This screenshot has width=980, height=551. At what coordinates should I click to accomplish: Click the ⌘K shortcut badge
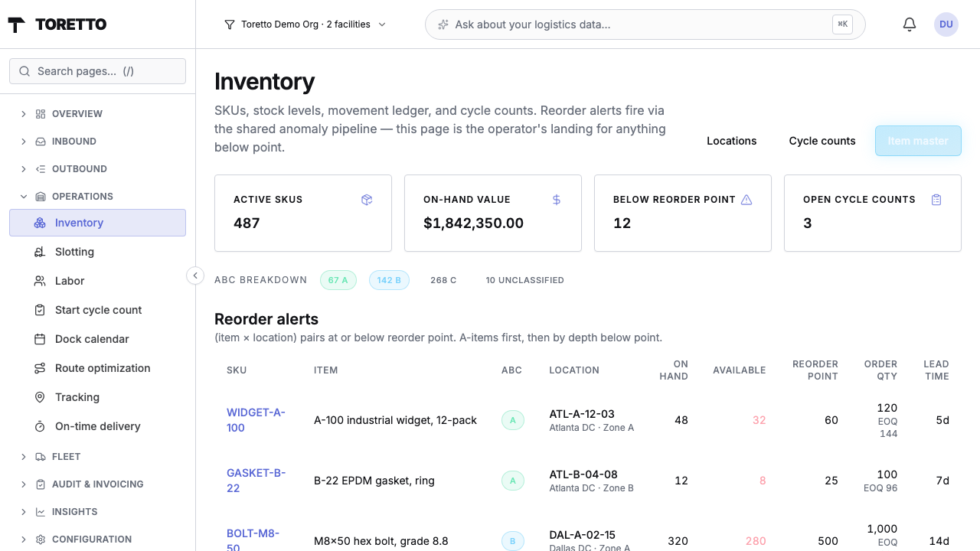point(842,24)
